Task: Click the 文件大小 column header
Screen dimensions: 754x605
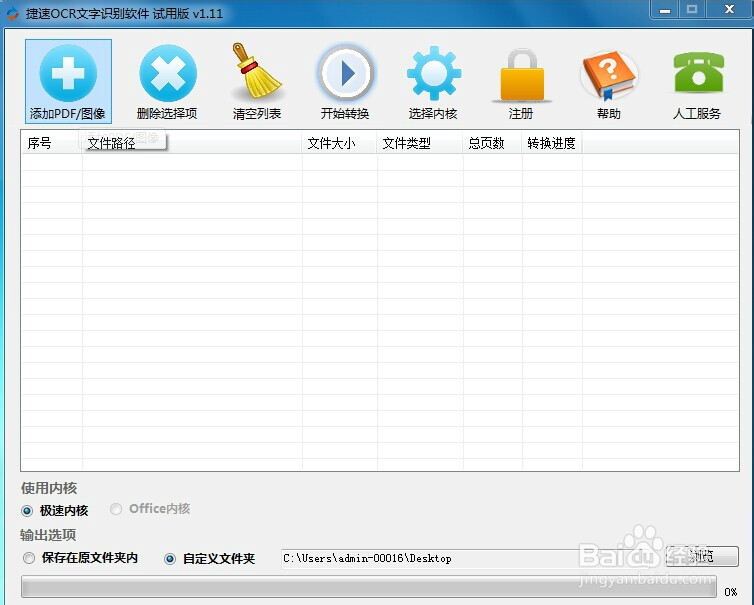Action: pyautogui.click(x=339, y=143)
